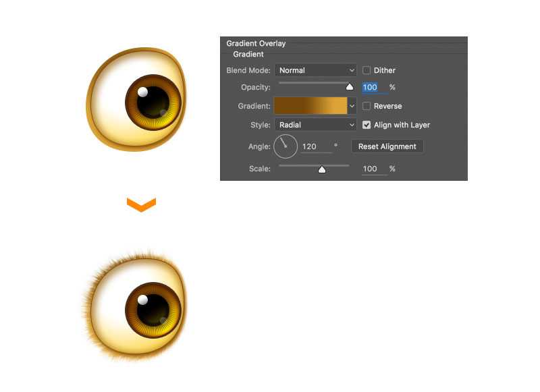Open the Blend Mode Normal dropdown
Screen dimensions: 540x392
(x=315, y=70)
